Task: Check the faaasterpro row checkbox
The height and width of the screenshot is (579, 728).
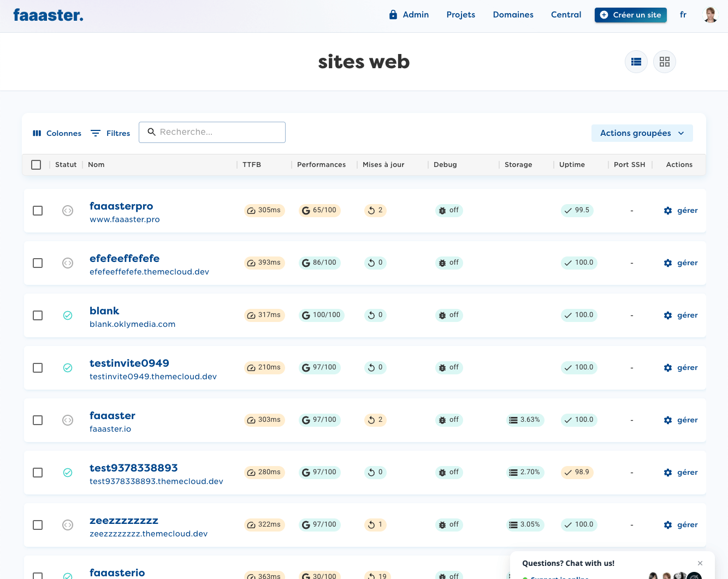Action: click(x=38, y=211)
